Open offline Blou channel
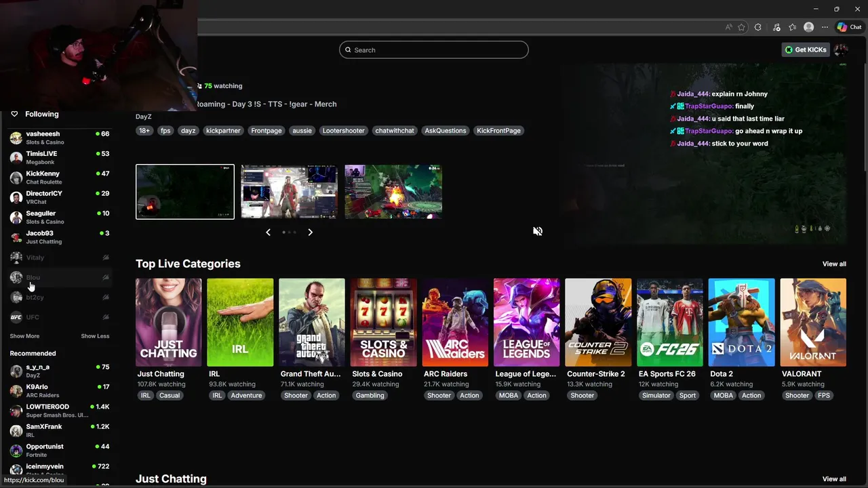Viewport: 868px width, 488px height. pos(60,277)
